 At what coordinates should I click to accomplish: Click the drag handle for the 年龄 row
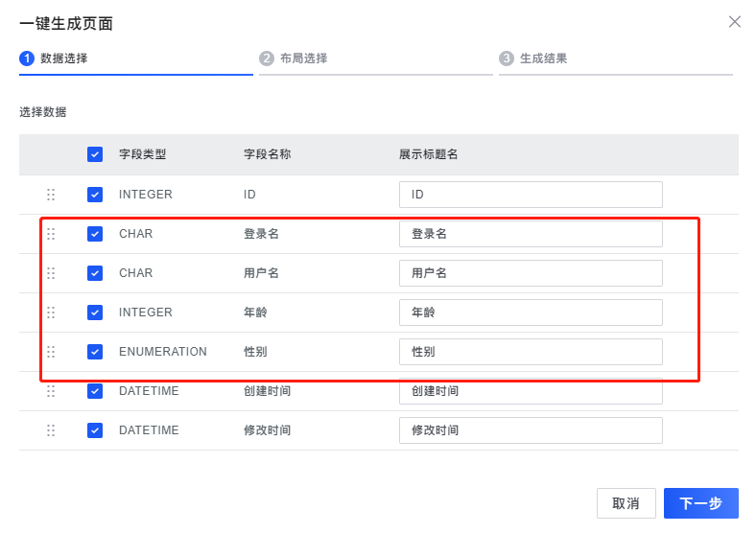tap(51, 313)
